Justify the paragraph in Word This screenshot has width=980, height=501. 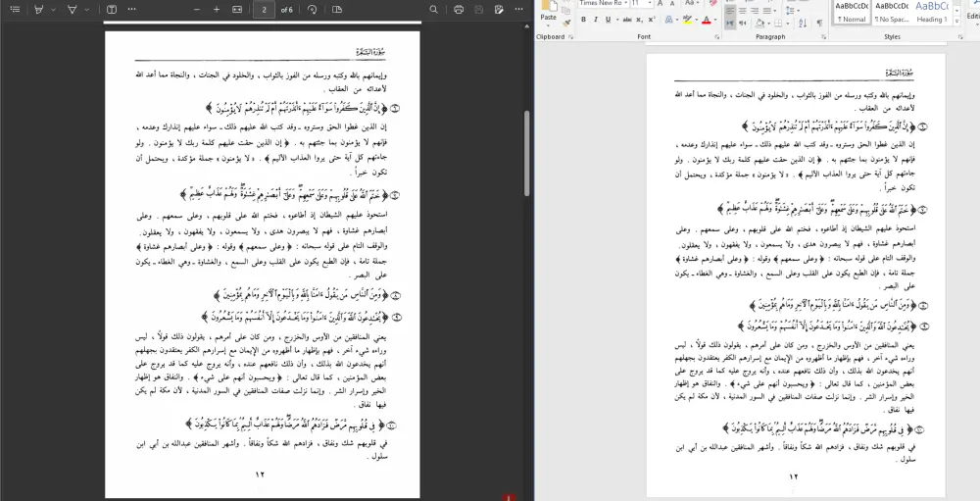767,11
